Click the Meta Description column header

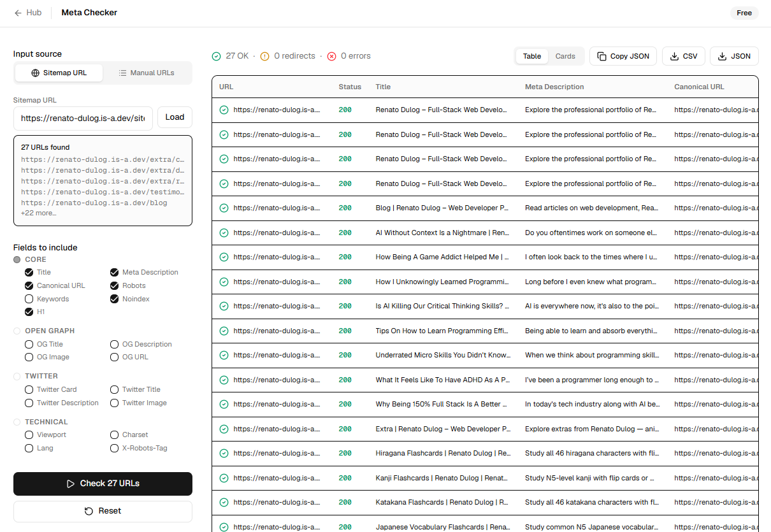[554, 87]
